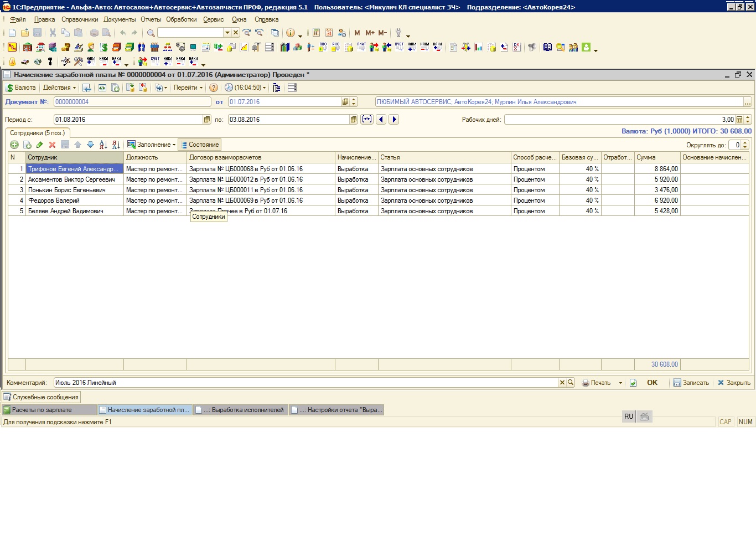The image size is (756, 535).
Task: Click the book icon in second toolbar
Action: pos(547,47)
